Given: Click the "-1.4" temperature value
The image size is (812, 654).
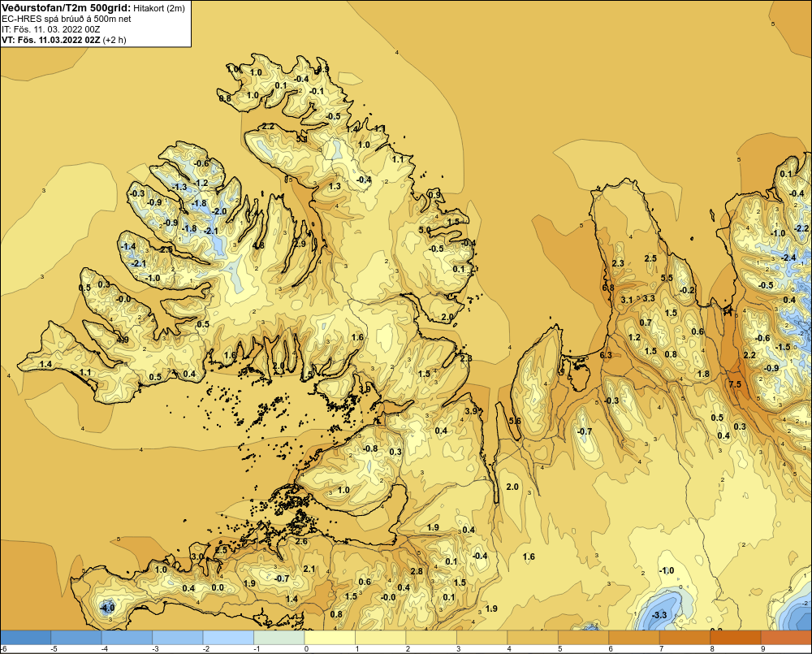Looking at the screenshot, I should pos(128,247).
